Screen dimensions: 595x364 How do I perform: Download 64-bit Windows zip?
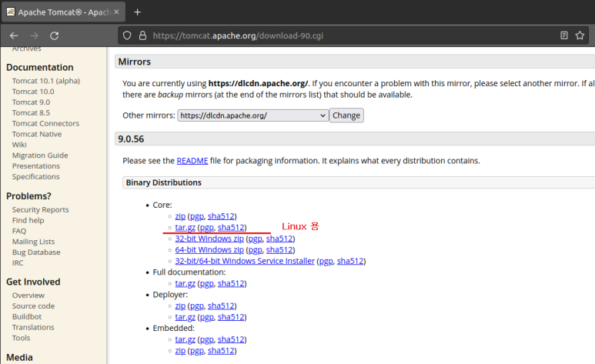209,250
